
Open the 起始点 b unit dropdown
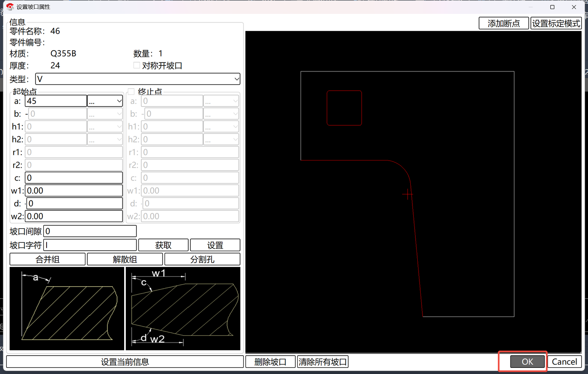(x=105, y=114)
